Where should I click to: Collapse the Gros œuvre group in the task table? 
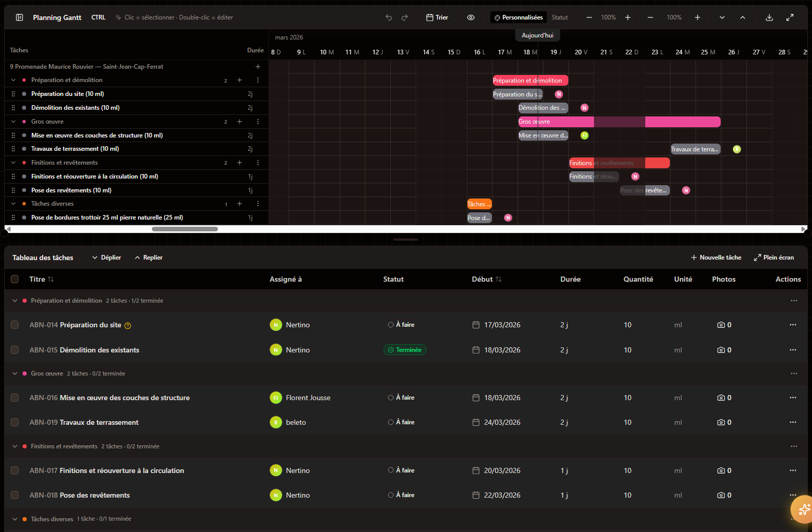15,373
